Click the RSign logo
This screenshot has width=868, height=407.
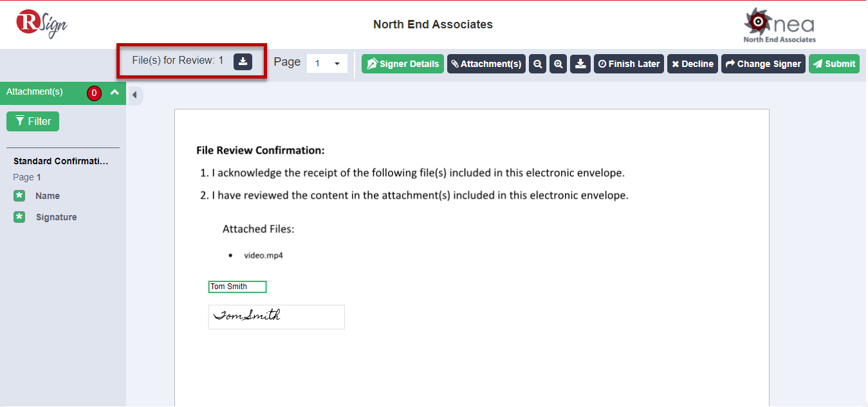tap(42, 24)
